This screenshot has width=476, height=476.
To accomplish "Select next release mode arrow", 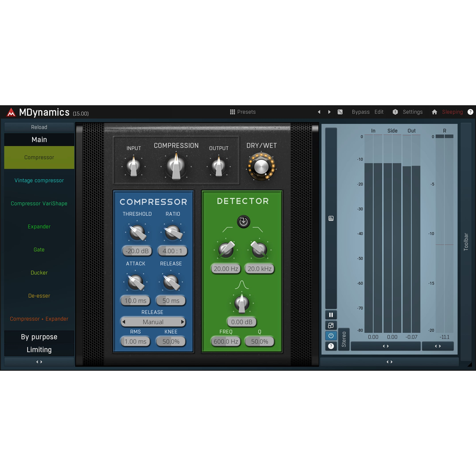I will [182, 322].
